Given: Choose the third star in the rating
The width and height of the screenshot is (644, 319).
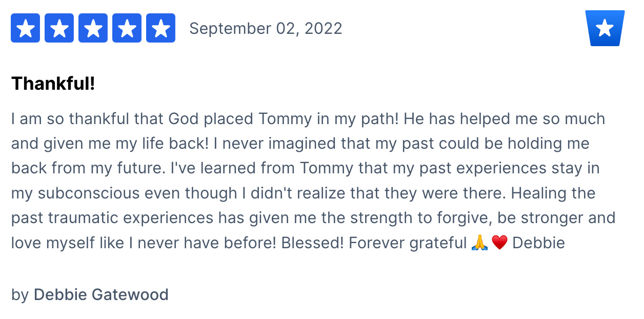Looking at the screenshot, I should (x=93, y=28).
